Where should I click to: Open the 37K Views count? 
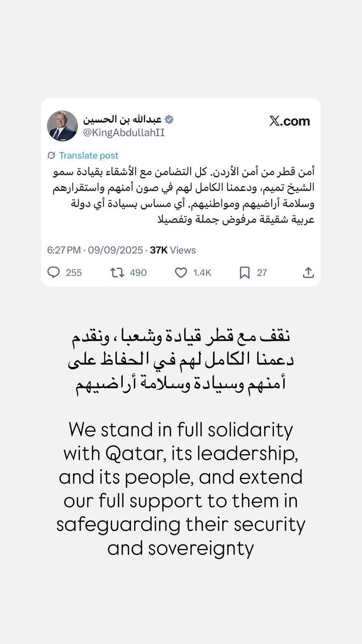[x=173, y=250]
